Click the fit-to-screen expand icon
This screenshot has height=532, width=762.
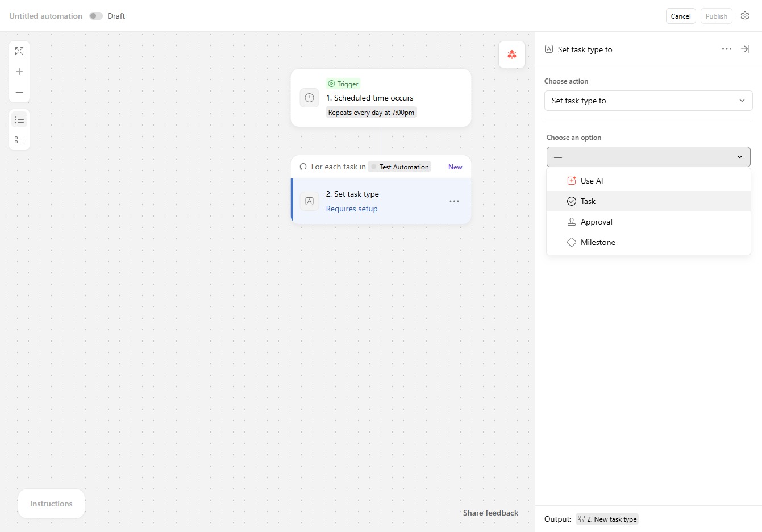click(x=19, y=51)
